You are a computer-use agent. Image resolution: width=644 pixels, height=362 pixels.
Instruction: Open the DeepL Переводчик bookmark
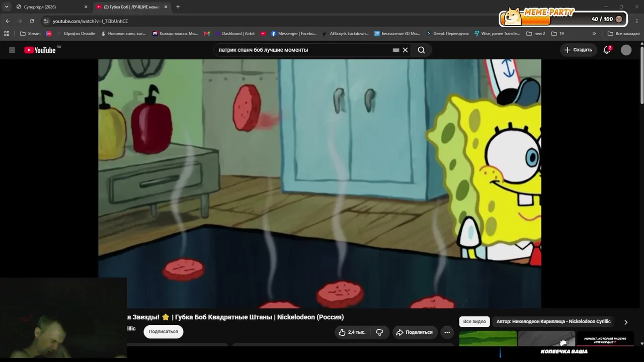(447, 34)
